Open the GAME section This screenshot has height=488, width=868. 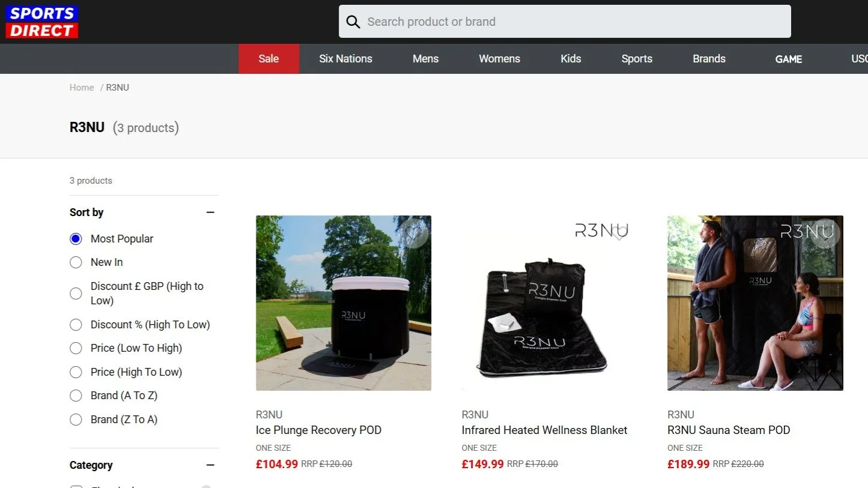click(788, 58)
